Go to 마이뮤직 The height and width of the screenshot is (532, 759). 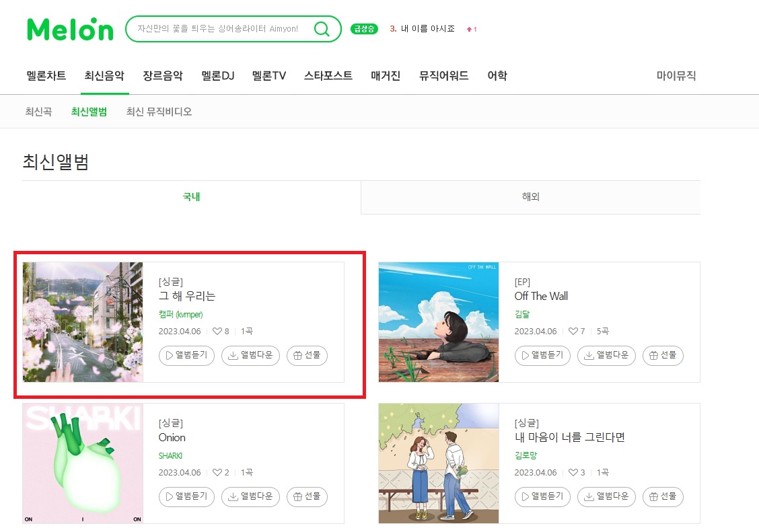[676, 76]
